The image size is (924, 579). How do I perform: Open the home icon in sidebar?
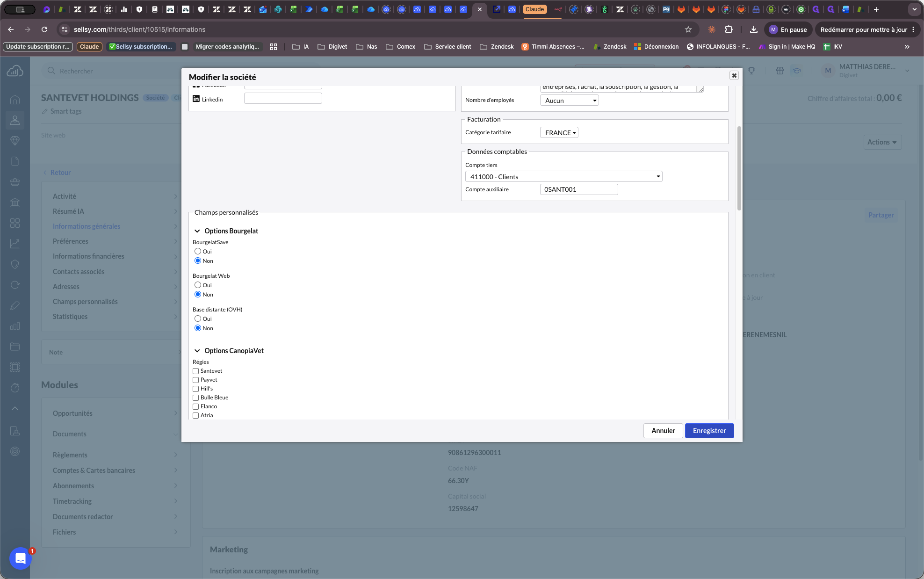[15, 100]
